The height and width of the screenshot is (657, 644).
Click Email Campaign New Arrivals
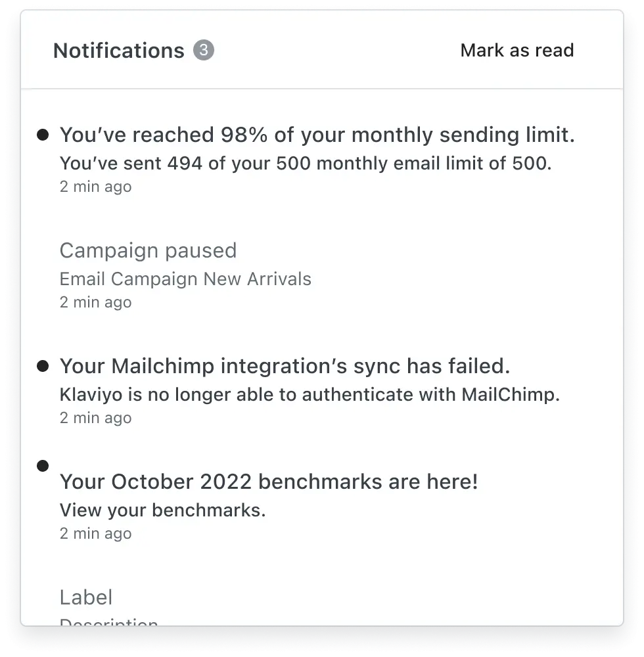point(185,279)
